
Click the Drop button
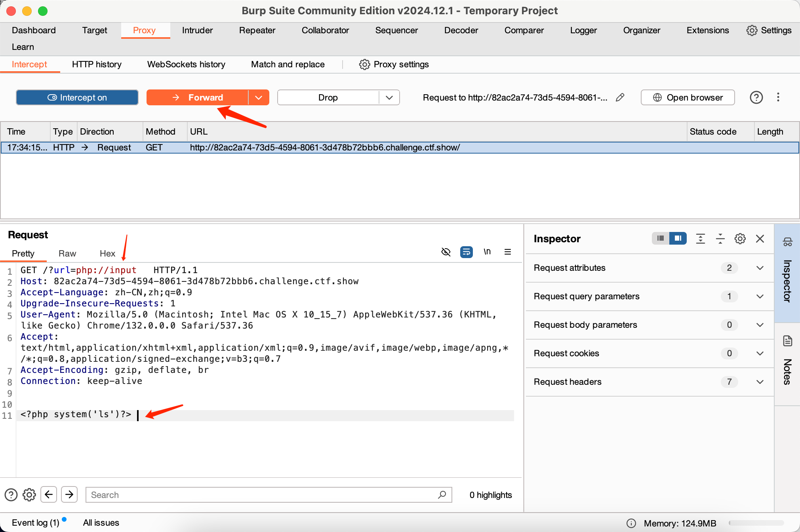[x=328, y=97]
